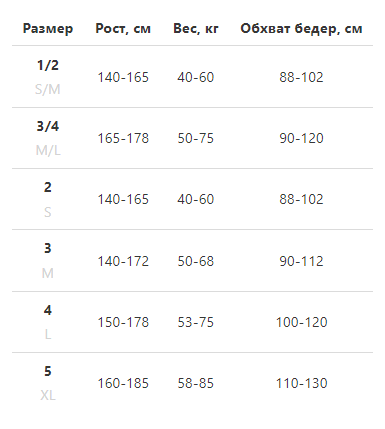Click hip value 90-112
Screen dimensions: 385x429
point(301,261)
